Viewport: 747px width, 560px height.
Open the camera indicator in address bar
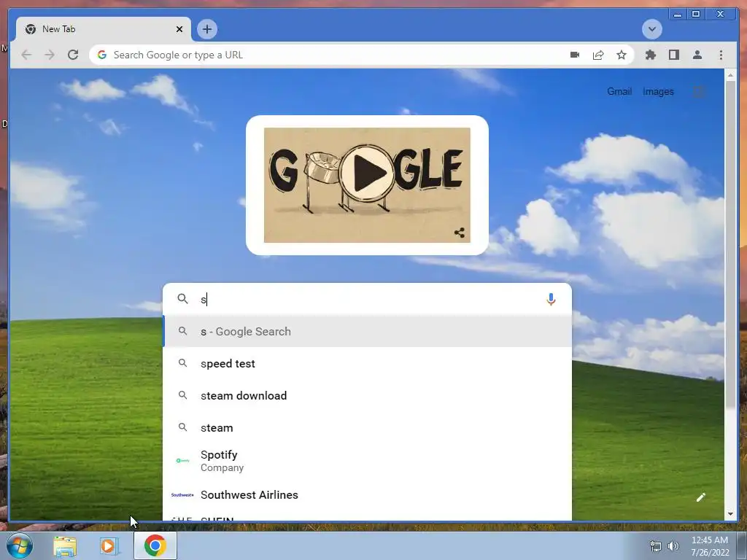point(575,55)
